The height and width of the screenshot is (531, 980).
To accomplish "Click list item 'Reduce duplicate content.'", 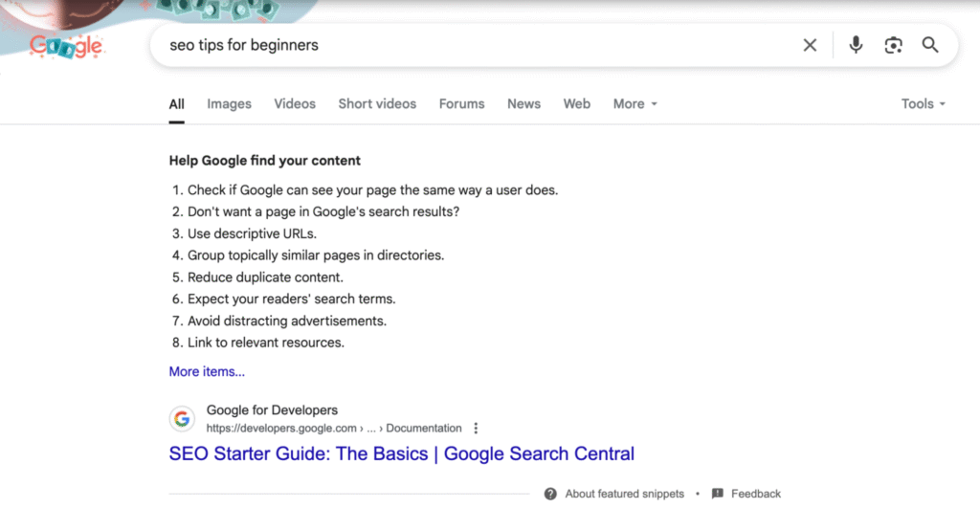I will [x=265, y=277].
